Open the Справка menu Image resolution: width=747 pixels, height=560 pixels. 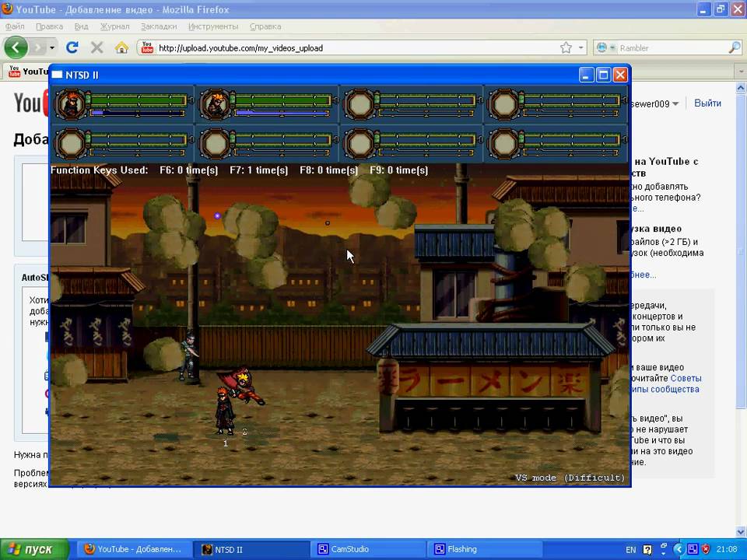tap(265, 26)
